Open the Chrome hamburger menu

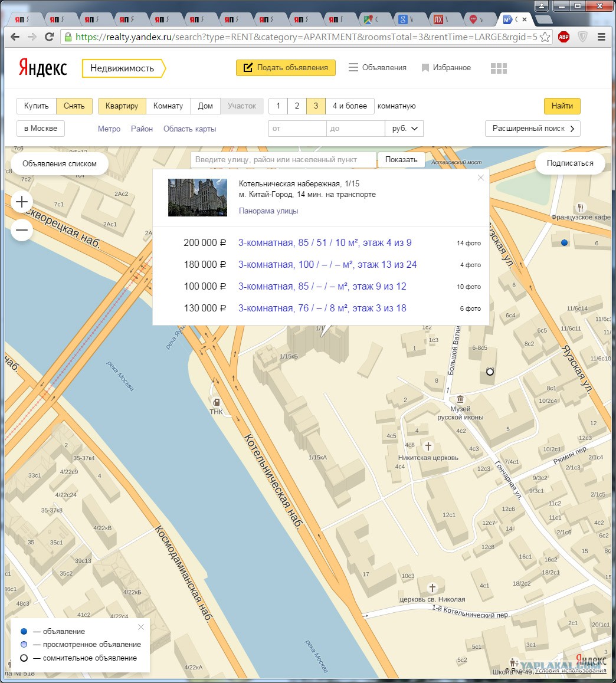coord(602,37)
